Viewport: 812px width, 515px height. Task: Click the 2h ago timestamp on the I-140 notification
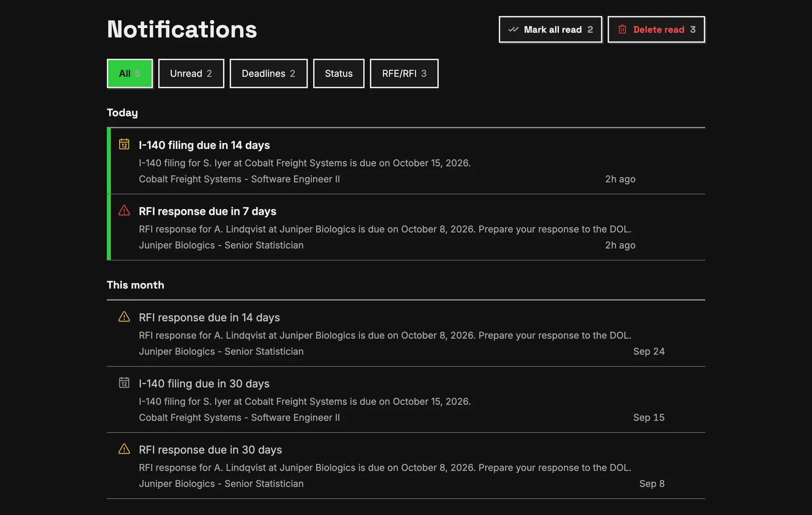620,179
